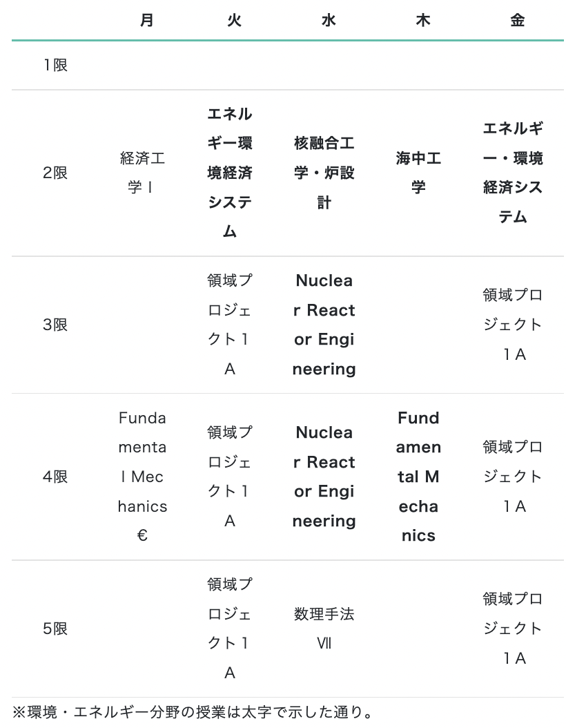Select the 3限 row label
The image size is (566, 728).
coord(55,325)
